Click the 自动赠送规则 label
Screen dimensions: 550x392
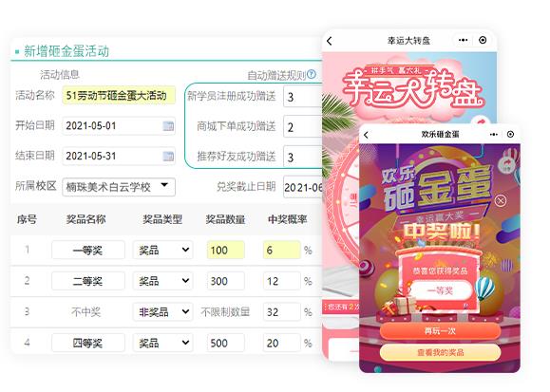(276, 75)
